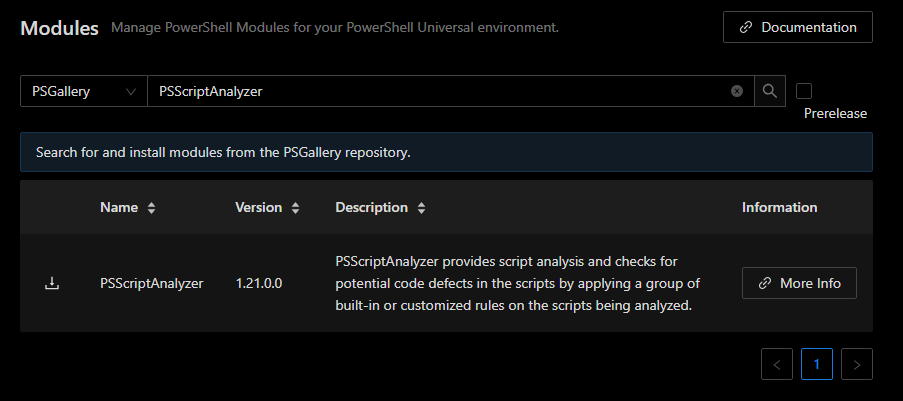903x401 pixels.
Task: Clear the search box with the X icon
Action: 737,91
